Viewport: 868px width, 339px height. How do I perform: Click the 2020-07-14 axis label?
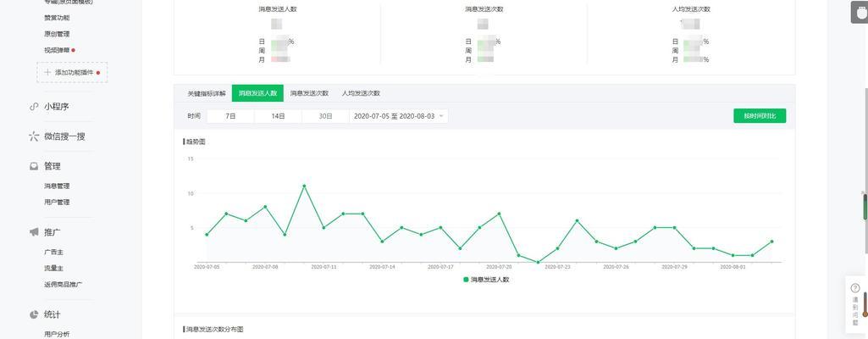(382, 267)
